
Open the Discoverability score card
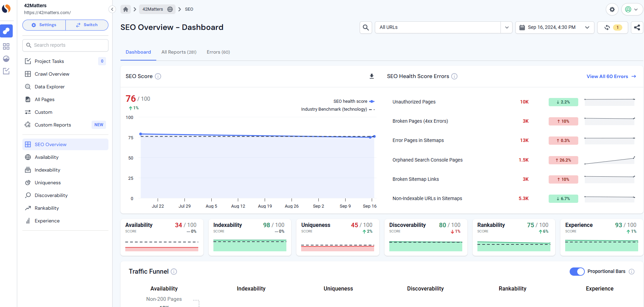426,237
